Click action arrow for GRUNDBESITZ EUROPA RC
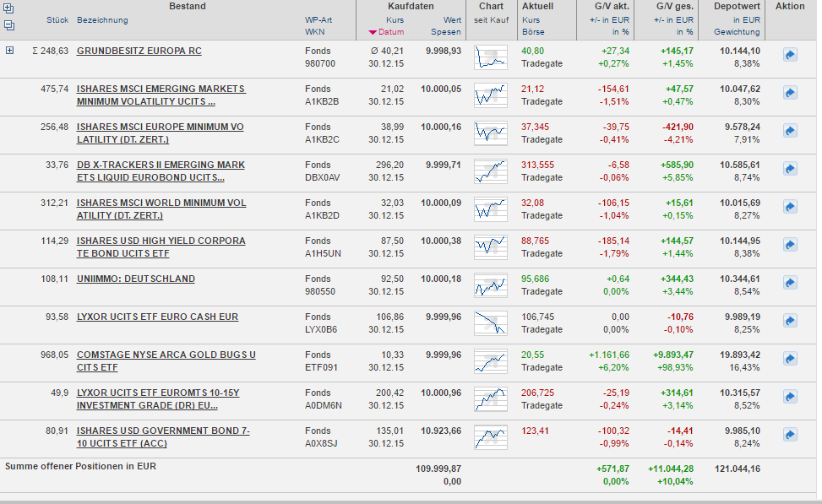The height and width of the screenshot is (504, 822). (790, 55)
